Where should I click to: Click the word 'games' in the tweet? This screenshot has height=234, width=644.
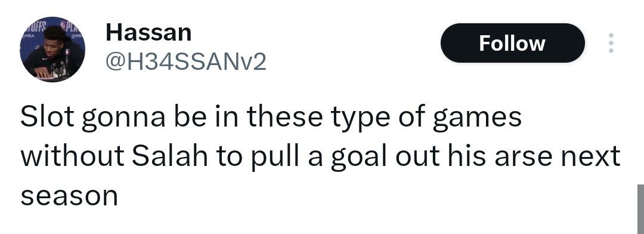coord(477,118)
